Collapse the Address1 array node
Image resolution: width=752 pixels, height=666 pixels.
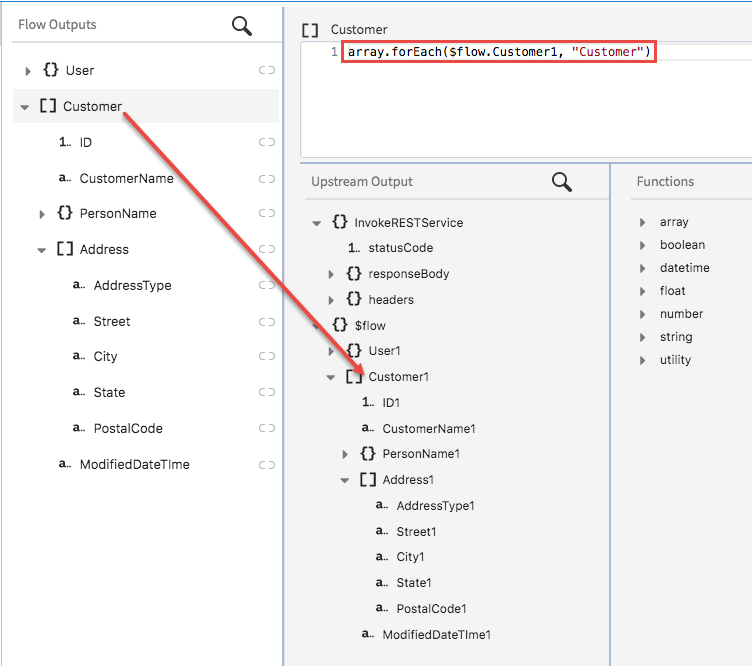(346, 480)
